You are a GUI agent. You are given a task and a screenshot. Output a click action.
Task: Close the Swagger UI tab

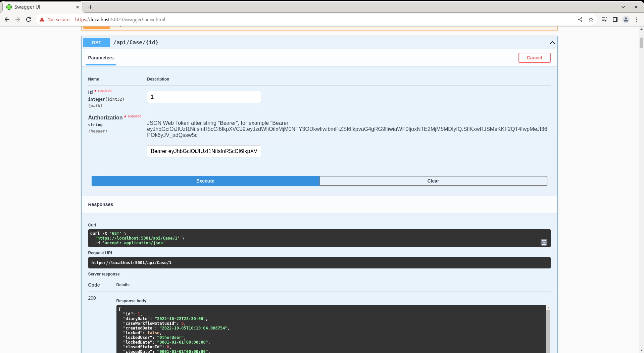(x=78, y=7)
